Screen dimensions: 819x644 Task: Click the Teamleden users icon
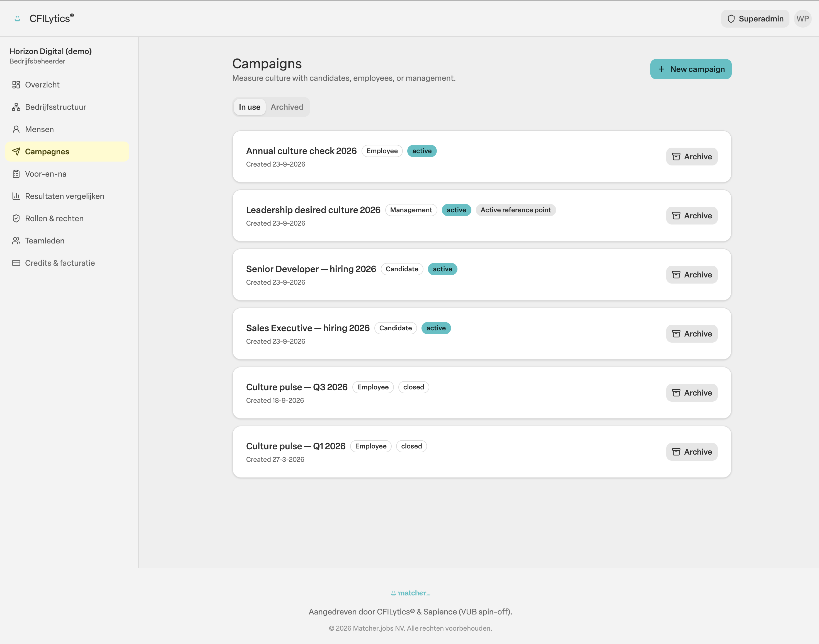click(16, 241)
